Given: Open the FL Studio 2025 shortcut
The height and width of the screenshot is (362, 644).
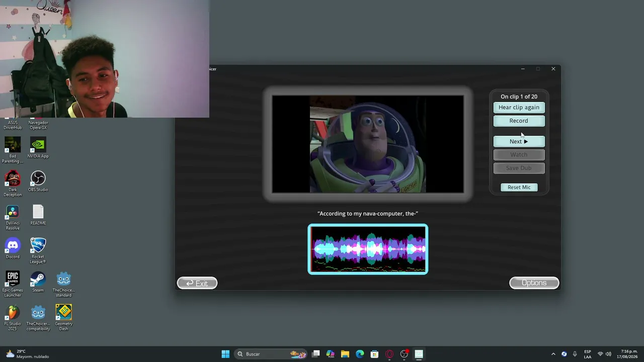Looking at the screenshot, I should tap(13, 318).
